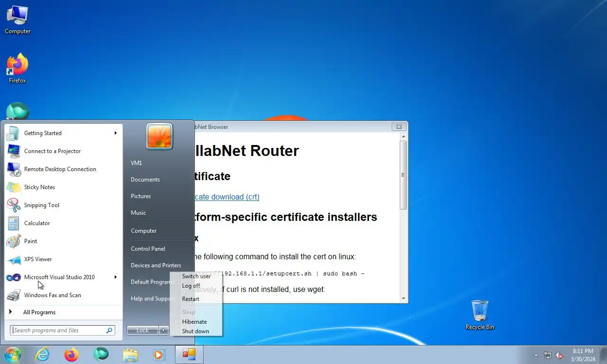Launch Windows Media Player from taskbar
This screenshot has height=364, width=607.
point(159,355)
